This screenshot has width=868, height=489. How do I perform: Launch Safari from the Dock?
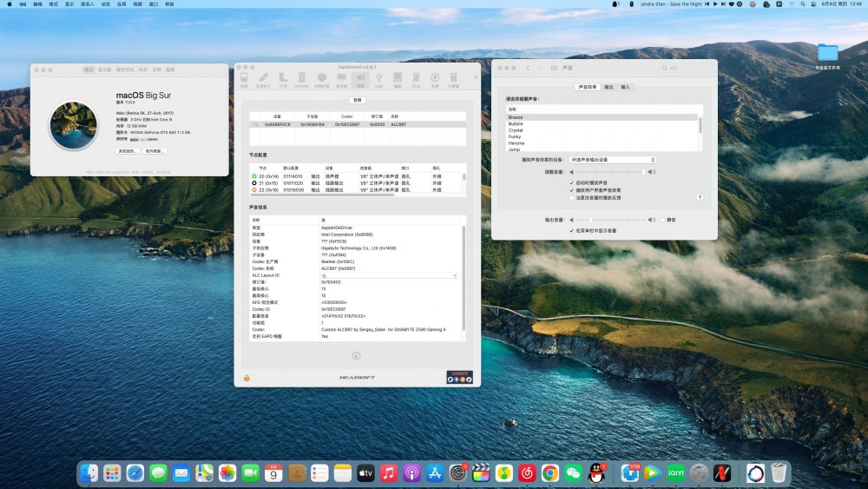pos(135,473)
